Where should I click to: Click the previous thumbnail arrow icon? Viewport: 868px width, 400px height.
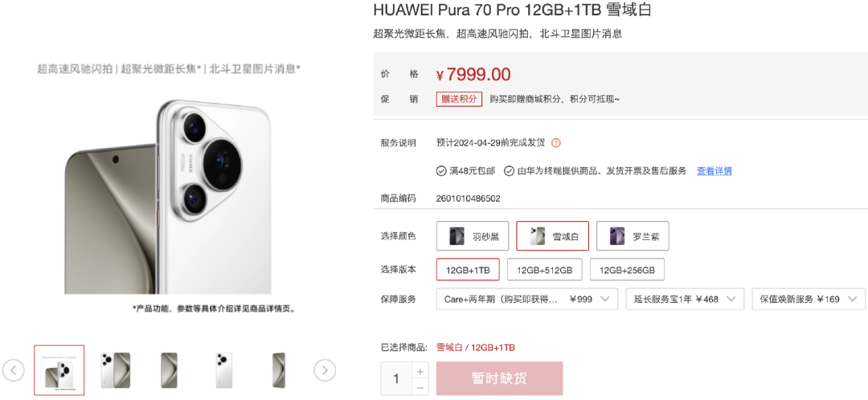tap(14, 370)
